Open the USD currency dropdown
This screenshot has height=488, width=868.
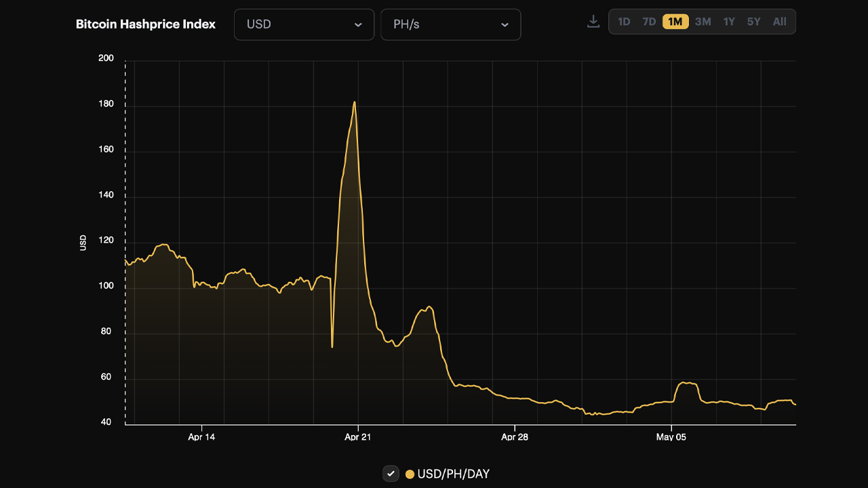point(304,24)
